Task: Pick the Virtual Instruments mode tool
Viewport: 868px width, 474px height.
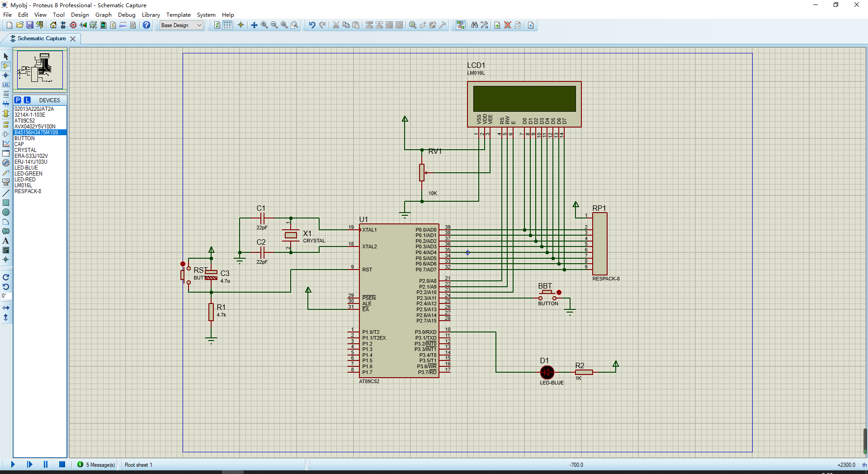Action: 6,182
